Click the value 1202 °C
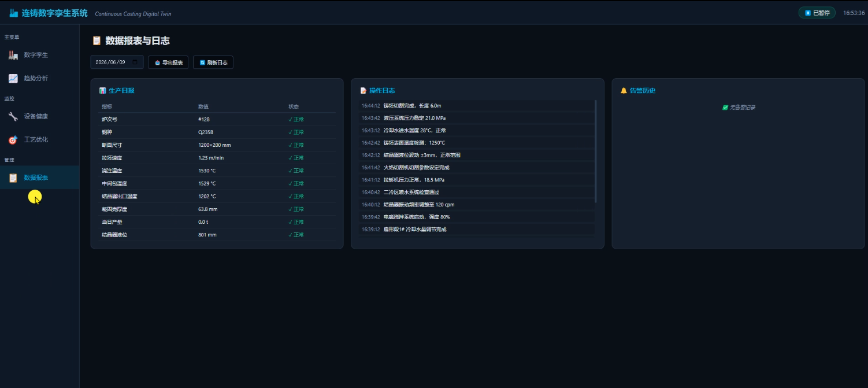The image size is (868, 388). click(207, 196)
